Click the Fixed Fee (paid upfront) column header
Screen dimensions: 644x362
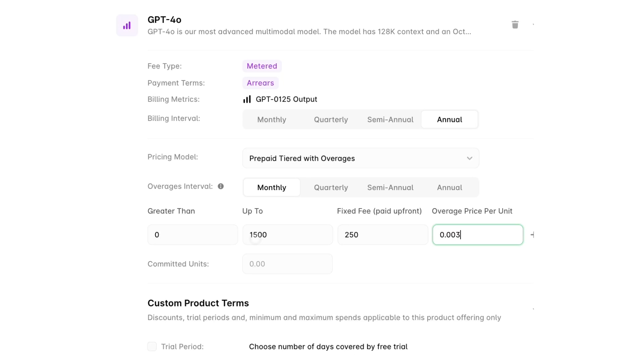[379, 211]
